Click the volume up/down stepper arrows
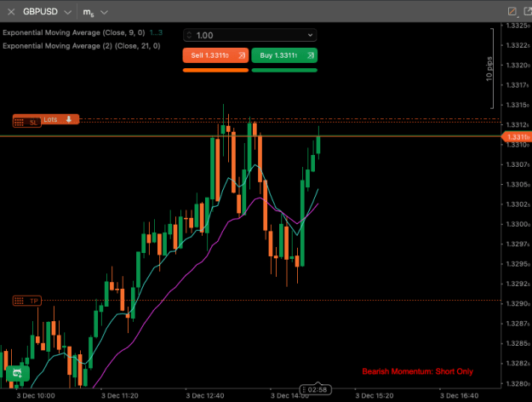Viewport: 532px width, 402px height. pyautogui.click(x=189, y=35)
